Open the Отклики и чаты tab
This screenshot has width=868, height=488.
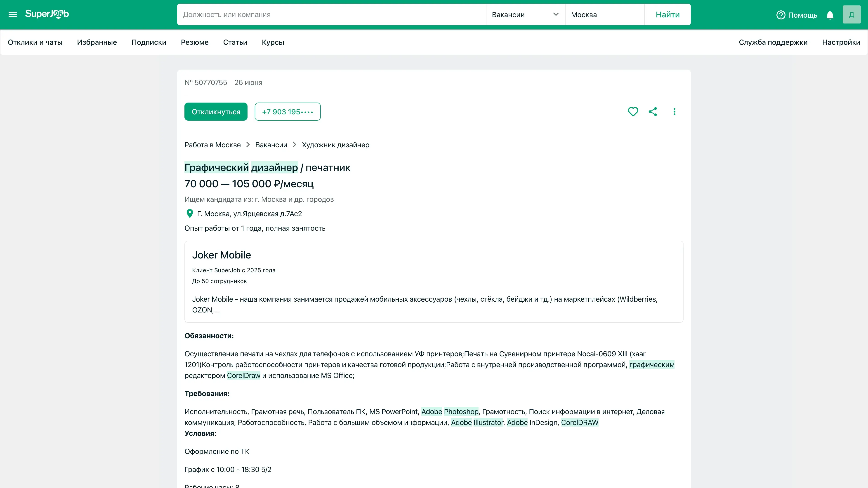pos(35,42)
